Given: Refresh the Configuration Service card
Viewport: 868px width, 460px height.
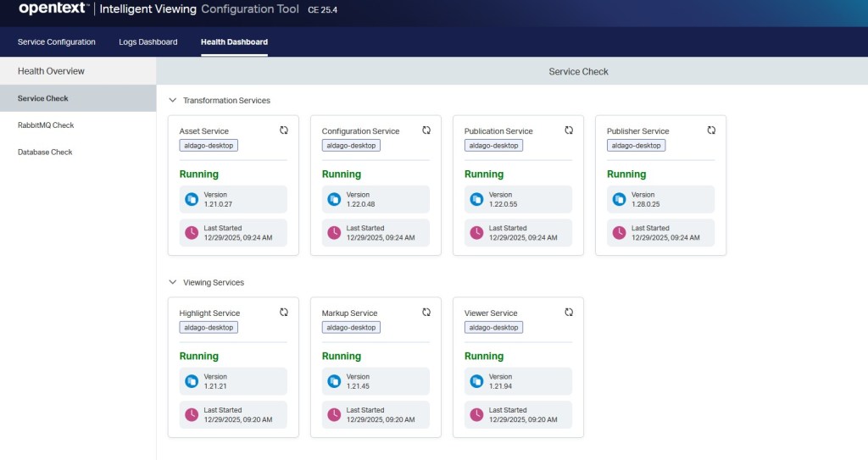Looking at the screenshot, I should coord(426,130).
